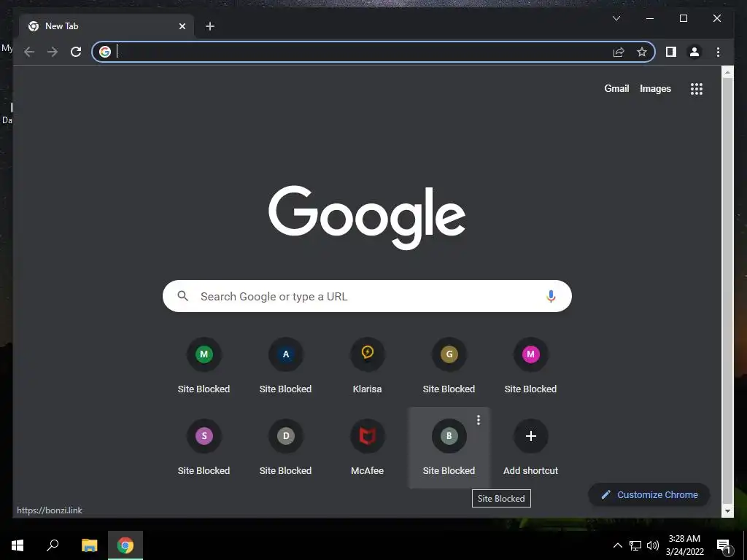Open the network status tray icon
The height and width of the screenshot is (560, 747).
tap(635, 545)
